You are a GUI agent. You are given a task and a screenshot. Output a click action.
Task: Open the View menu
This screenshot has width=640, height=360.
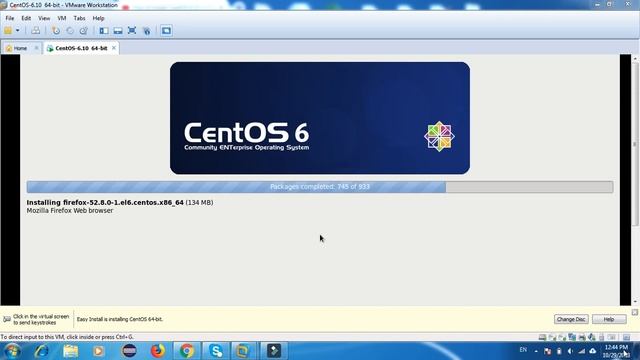click(44, 18)
